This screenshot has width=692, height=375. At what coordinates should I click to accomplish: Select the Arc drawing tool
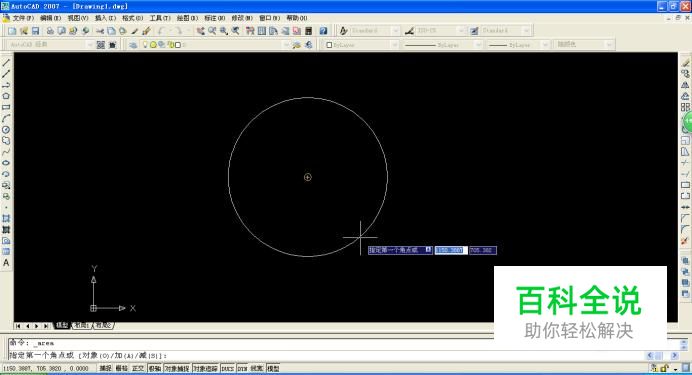6,119
